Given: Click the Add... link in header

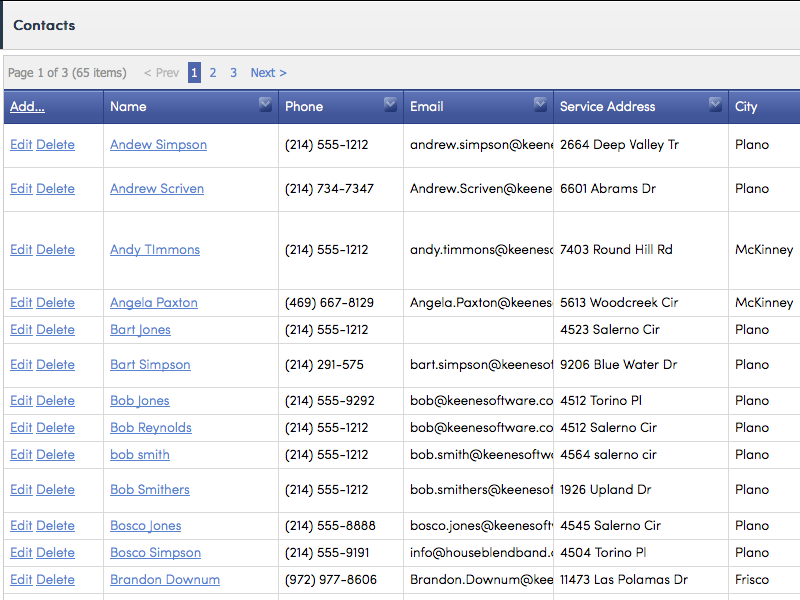Looking at the screenshot, I should point(27,106).
